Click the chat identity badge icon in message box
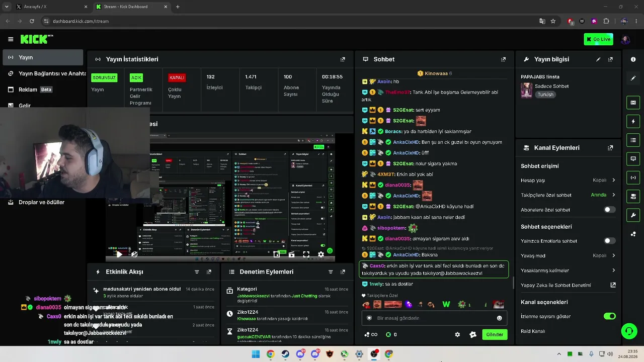The width and height of the screenshot is (644, 362). 369,318
